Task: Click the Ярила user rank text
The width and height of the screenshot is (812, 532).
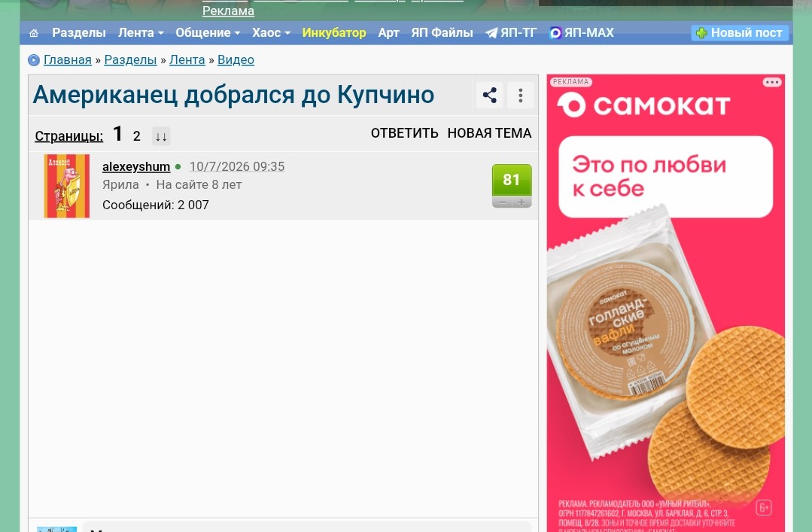Action: coord(120,184)
